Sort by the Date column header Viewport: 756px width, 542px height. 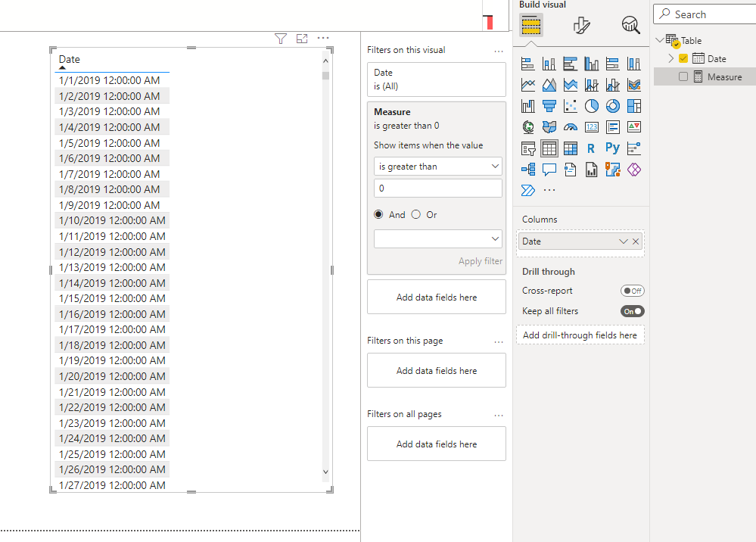point(70,59)
